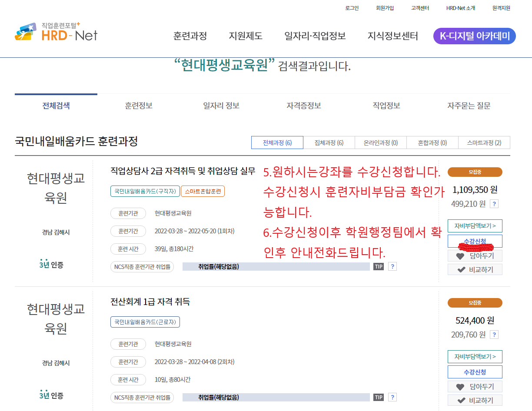Click 국민내일배움카드 훈련과정 heading
Image resolution: width=532 pixels, height=411 pixels.
[x=76, y=141]
